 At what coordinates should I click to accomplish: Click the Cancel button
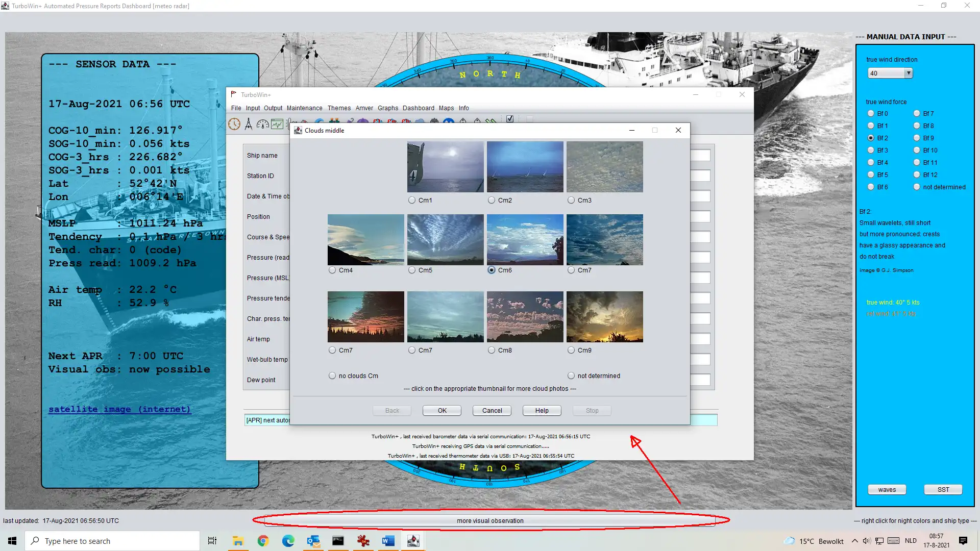492,410
